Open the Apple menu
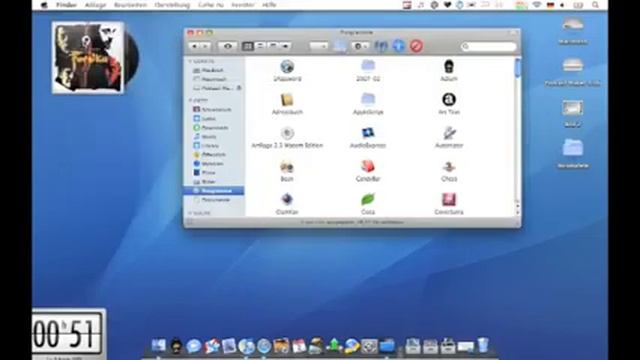Image resolution: width=640 pixels, height=360 pixels. (44, 5)
